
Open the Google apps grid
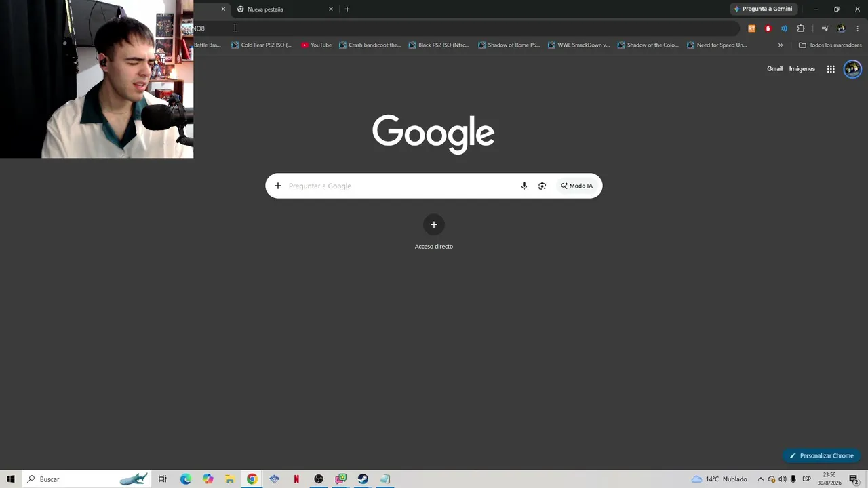click(831, 69)
